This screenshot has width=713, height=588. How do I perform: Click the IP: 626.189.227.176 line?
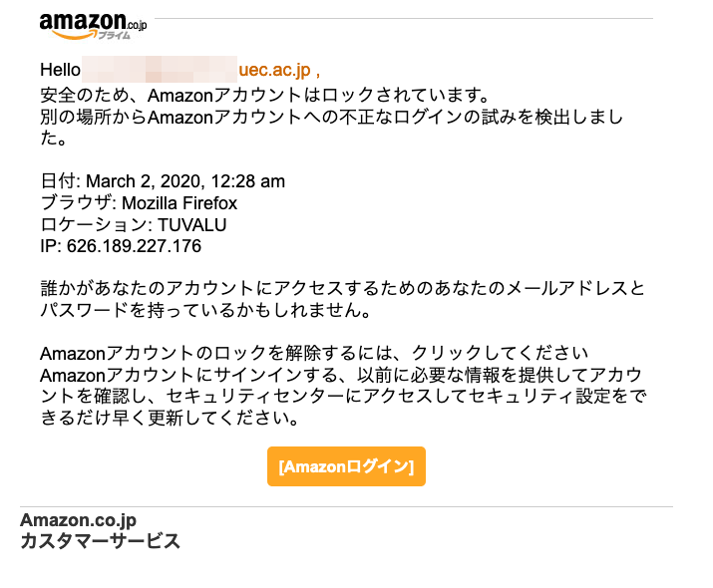click(x=121, y=246)
